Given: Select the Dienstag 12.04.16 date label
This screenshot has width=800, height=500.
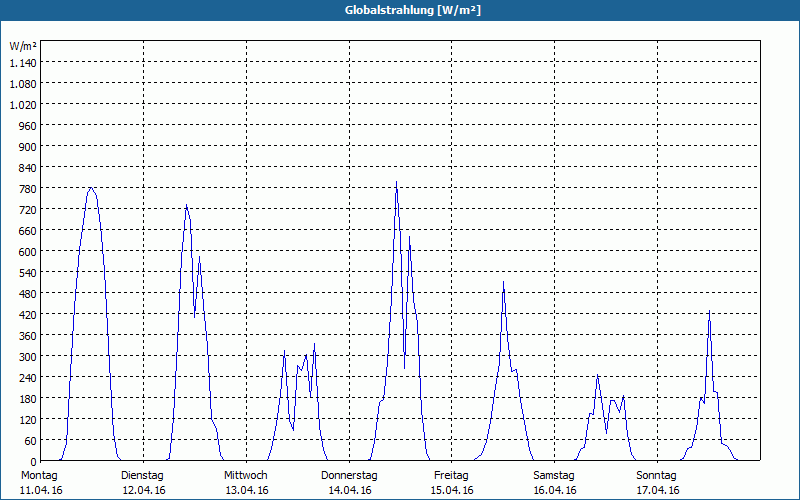Looking at the screenshot, I should pos(143,483).
